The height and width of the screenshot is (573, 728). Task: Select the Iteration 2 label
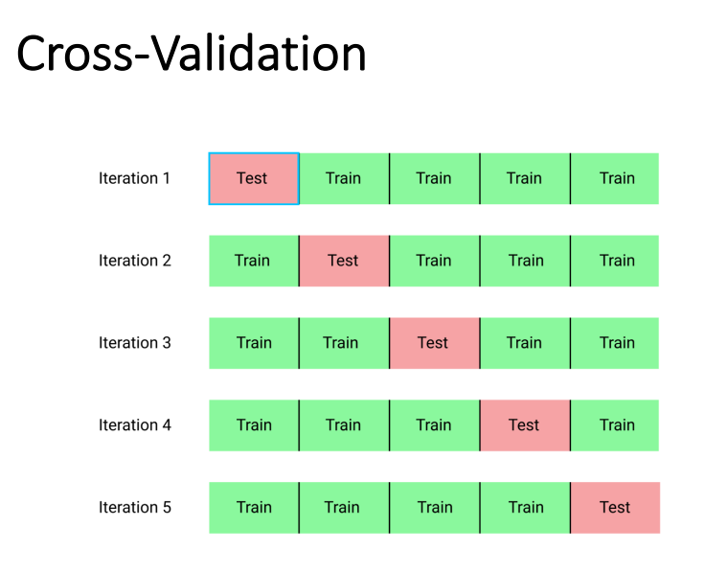point(134,261)
